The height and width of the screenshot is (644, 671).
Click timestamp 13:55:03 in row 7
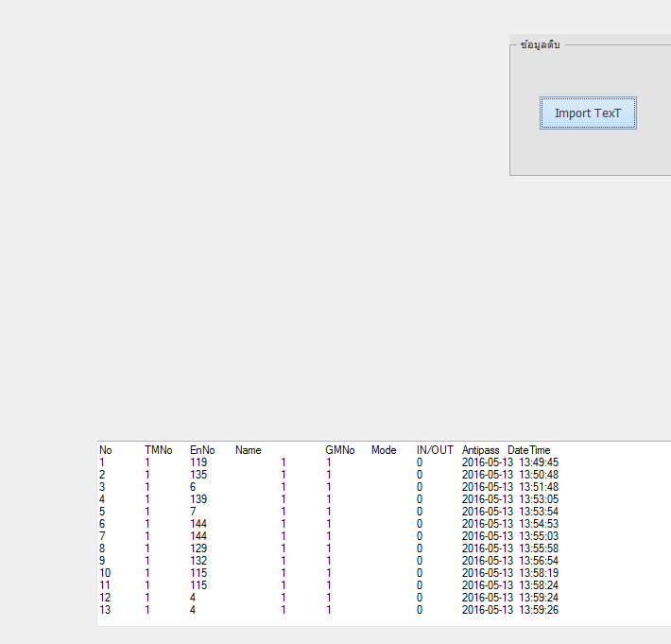point(539,536)
